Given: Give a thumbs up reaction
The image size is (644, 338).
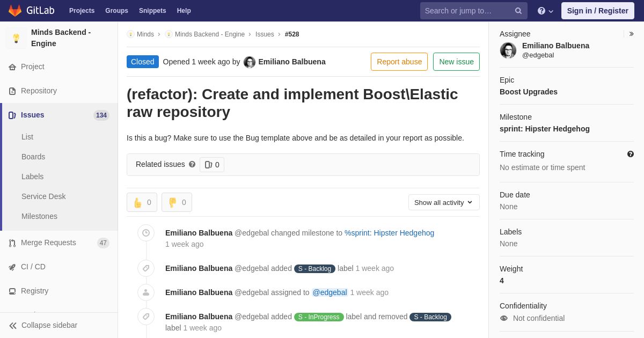Looking at the screenshot, I should (x=142, y=202).
